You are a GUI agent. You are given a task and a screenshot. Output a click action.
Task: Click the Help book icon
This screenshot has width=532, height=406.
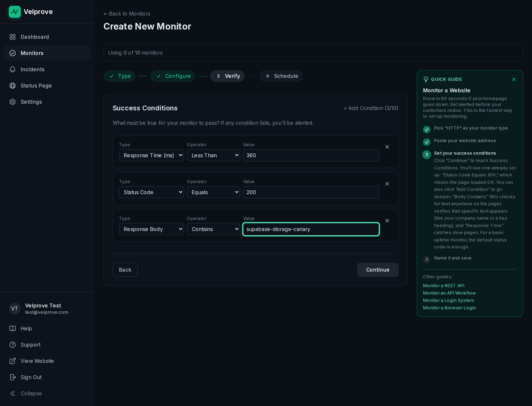(13, 328)
